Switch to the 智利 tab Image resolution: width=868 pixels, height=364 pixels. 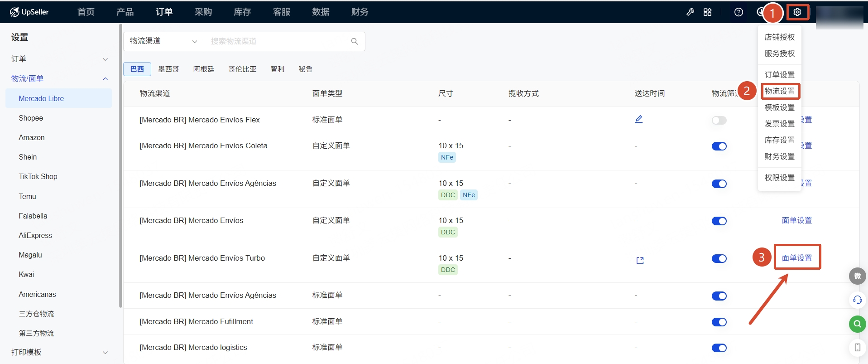pyautogui.click(x=278, y=69)
